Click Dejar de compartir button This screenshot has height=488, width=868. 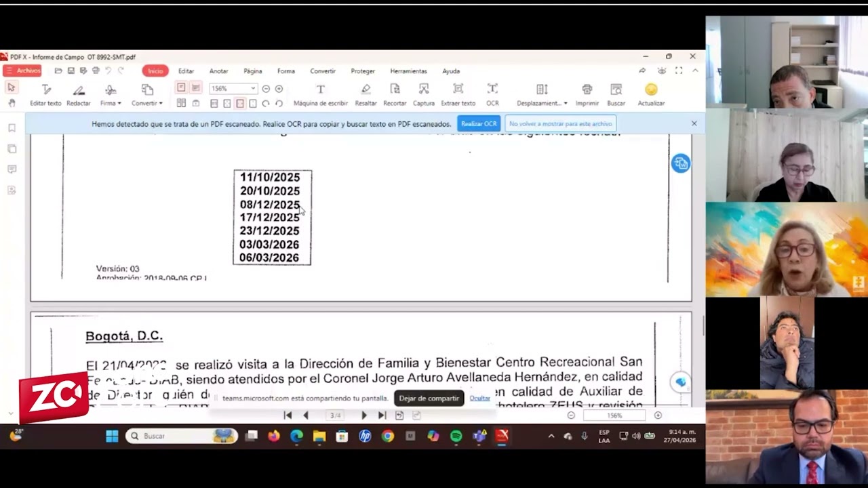tap(429, 399)
